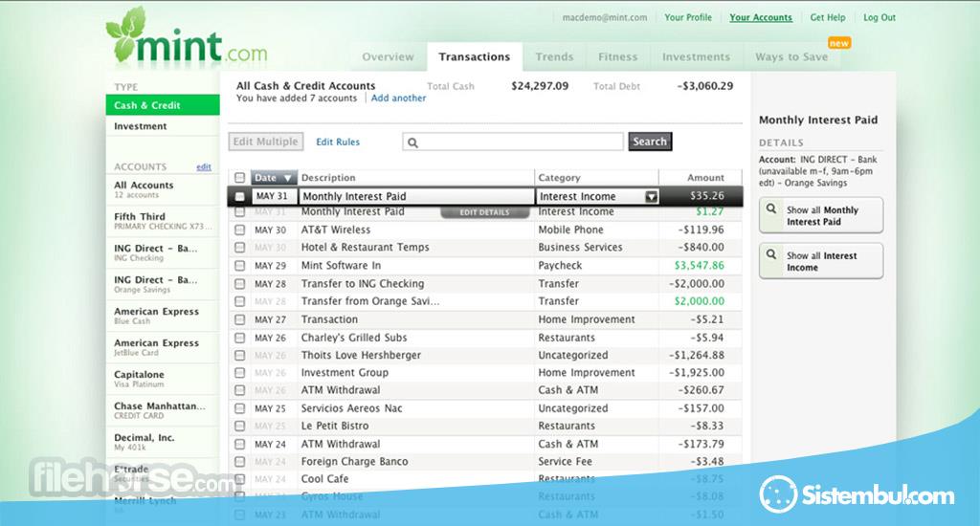Select Chase Manhattan Credit Card account
Screen dimensions: 980x526
pos(163,410)
